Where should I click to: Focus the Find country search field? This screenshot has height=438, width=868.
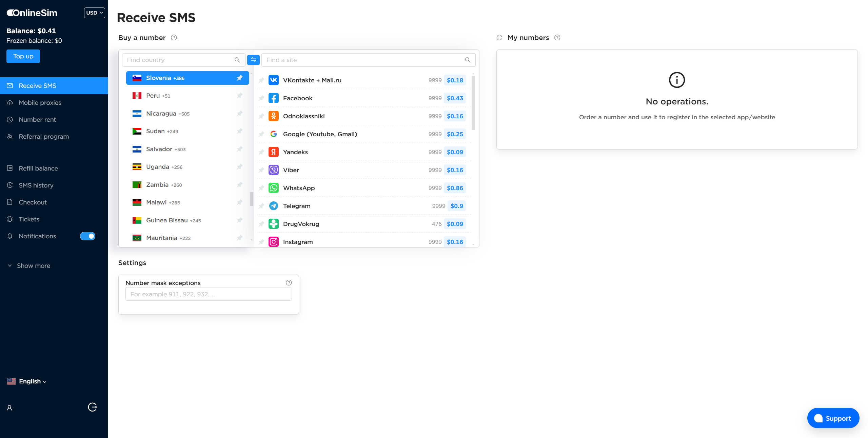click(x=183, y=60)
